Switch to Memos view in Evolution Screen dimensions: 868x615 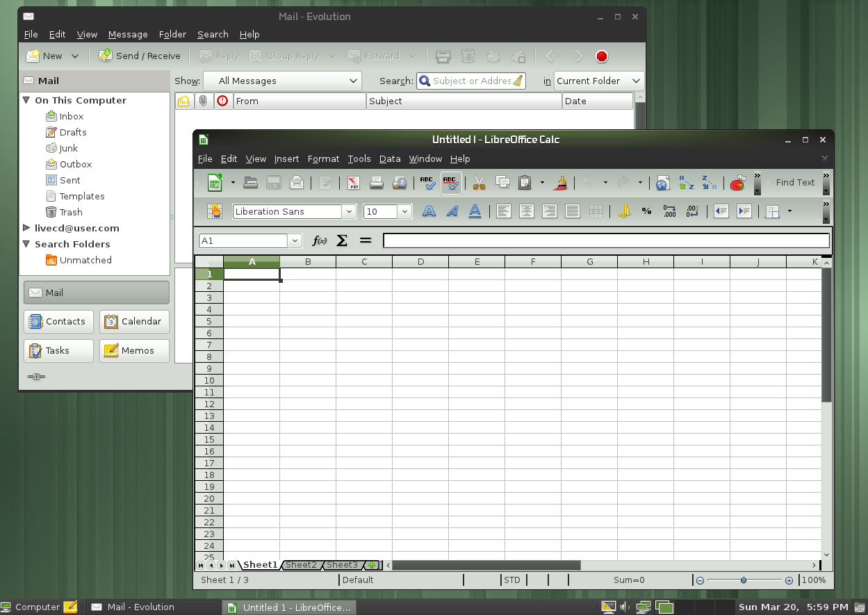[x=134, y=351]
